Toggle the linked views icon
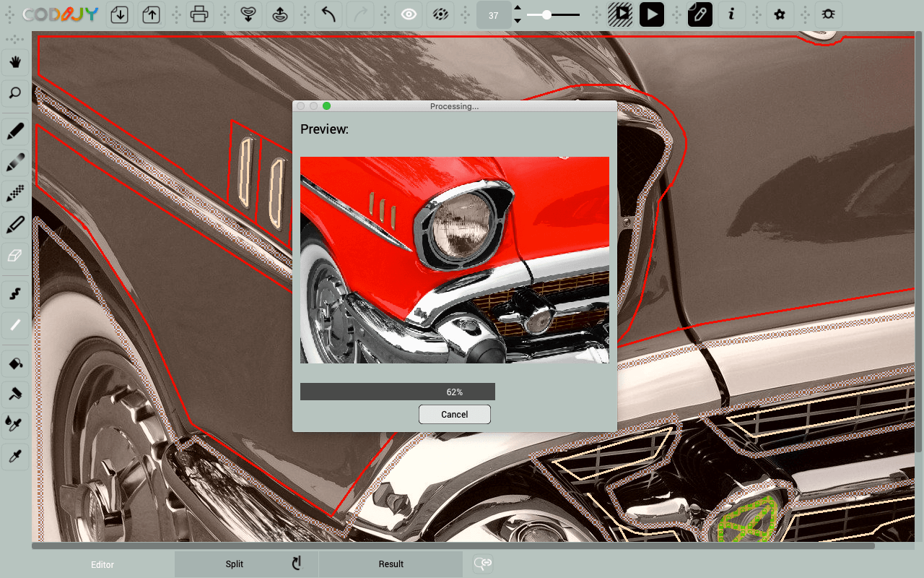 click(483, 564)
